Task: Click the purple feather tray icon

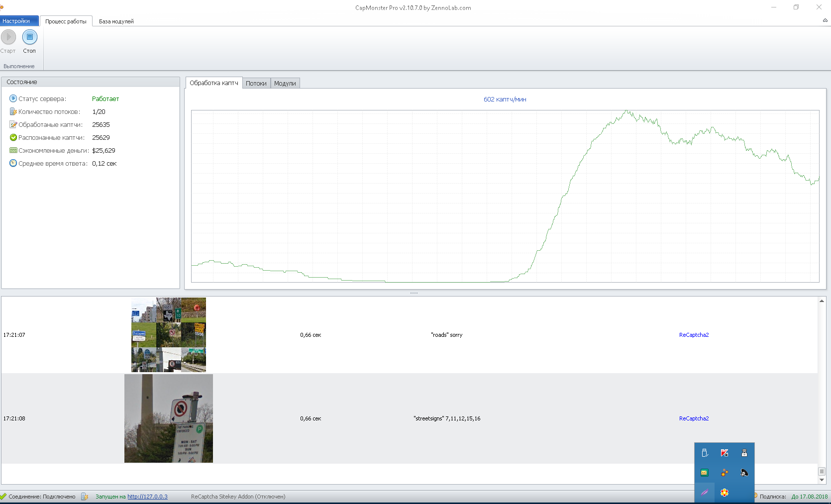Action: click(x=705, y=493)
